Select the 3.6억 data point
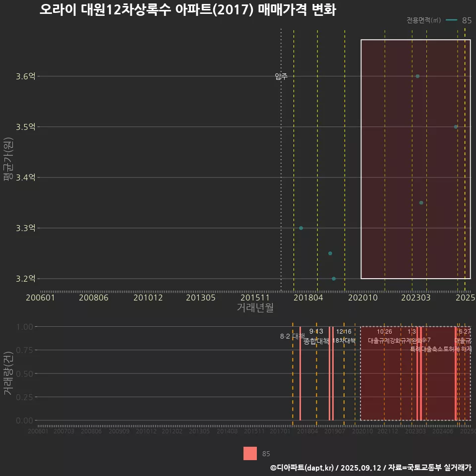 (x=417, y=76)
